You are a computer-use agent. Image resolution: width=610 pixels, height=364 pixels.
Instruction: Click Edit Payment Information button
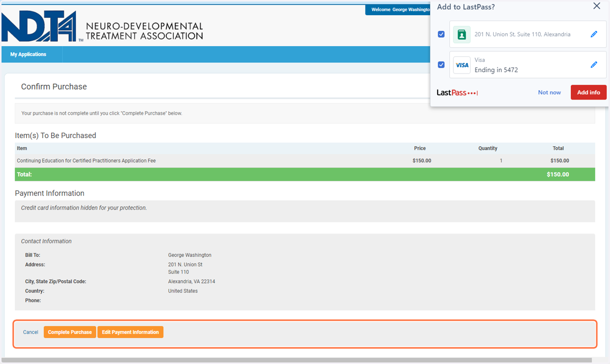[x=130, y=332]
